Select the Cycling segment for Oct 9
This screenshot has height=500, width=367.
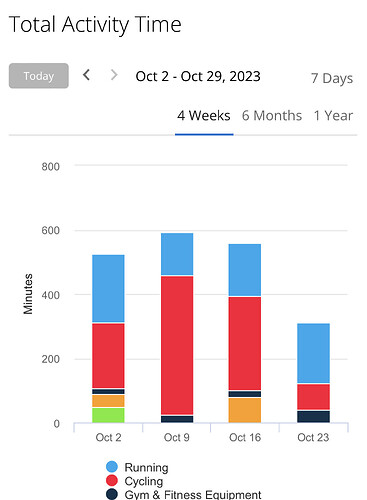pos(177,345)
